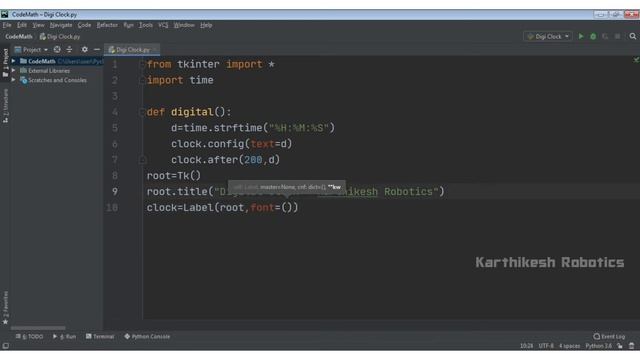The image size is (640, 360).
Task: Open the Window menu
Action: (x=184, y=25)
